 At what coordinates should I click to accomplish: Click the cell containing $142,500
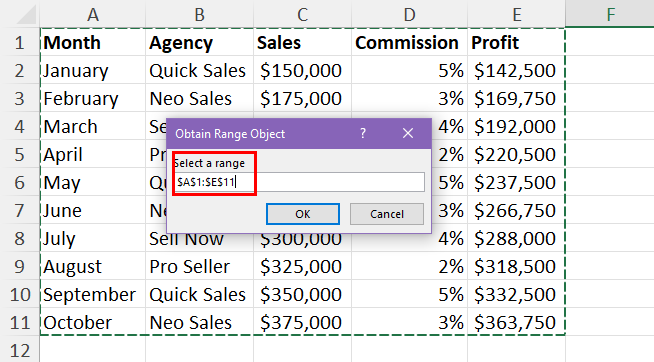tap(516, 70)
